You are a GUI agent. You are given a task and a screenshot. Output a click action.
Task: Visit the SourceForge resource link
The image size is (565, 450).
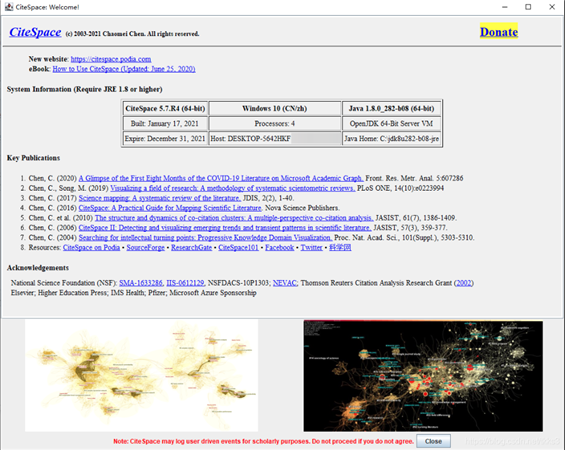(146, 248)
